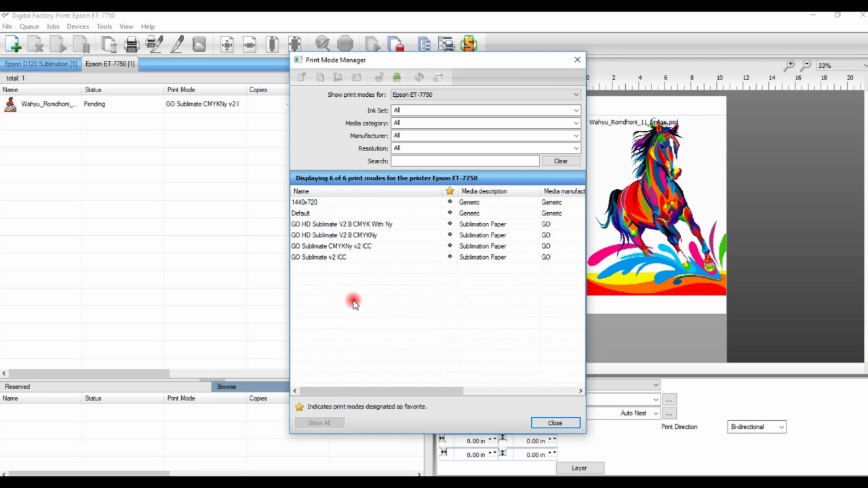Click the refresh icon in Print Mode Manager

(419, 77)
